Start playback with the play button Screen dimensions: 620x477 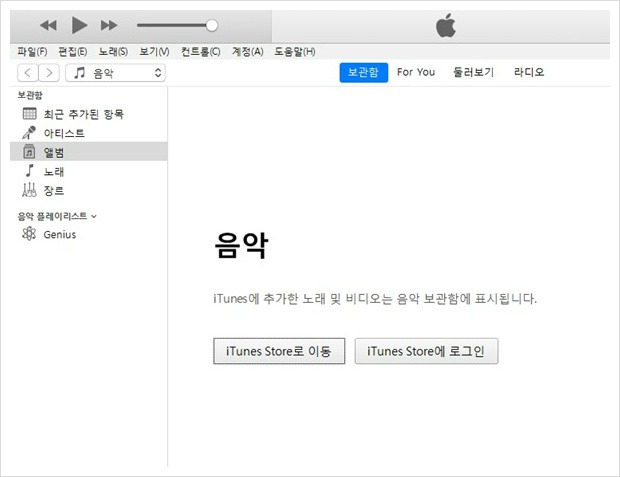click(79, 25)
